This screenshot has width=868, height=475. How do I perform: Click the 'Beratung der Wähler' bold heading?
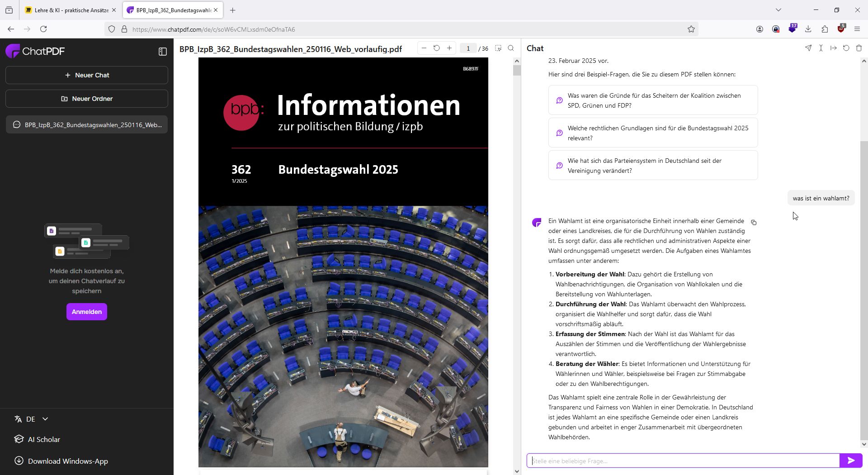(587, 364)
